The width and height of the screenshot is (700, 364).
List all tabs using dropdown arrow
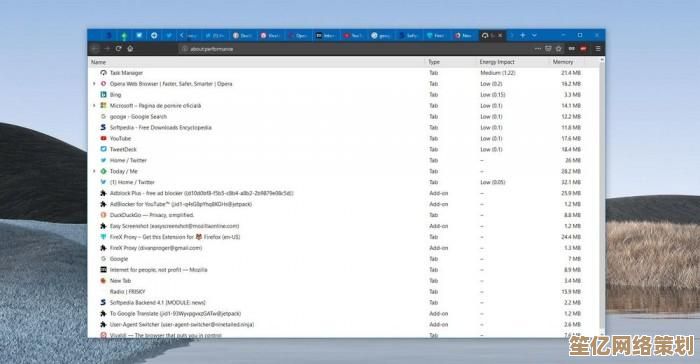pos(534,35)
